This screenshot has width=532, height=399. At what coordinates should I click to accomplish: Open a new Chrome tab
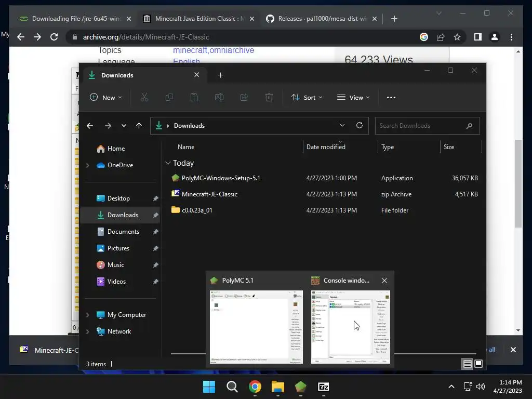pyautogui.click(x=394, y=19)
